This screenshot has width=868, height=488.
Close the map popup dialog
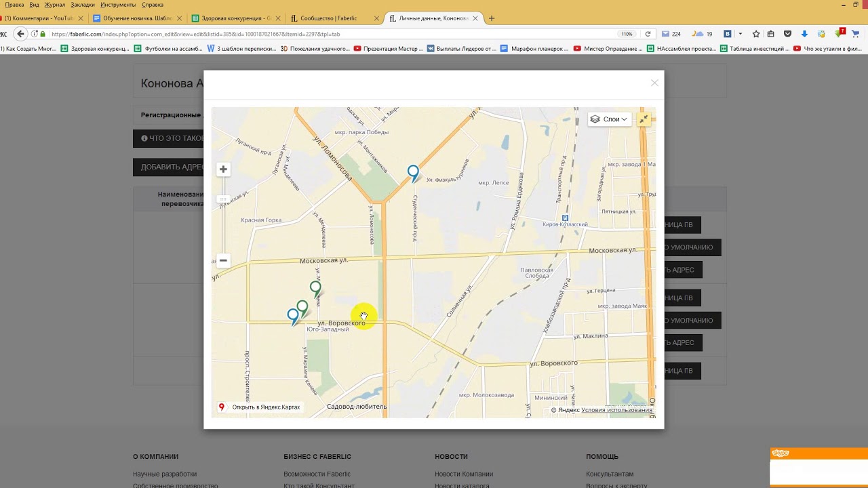[654, 83]
